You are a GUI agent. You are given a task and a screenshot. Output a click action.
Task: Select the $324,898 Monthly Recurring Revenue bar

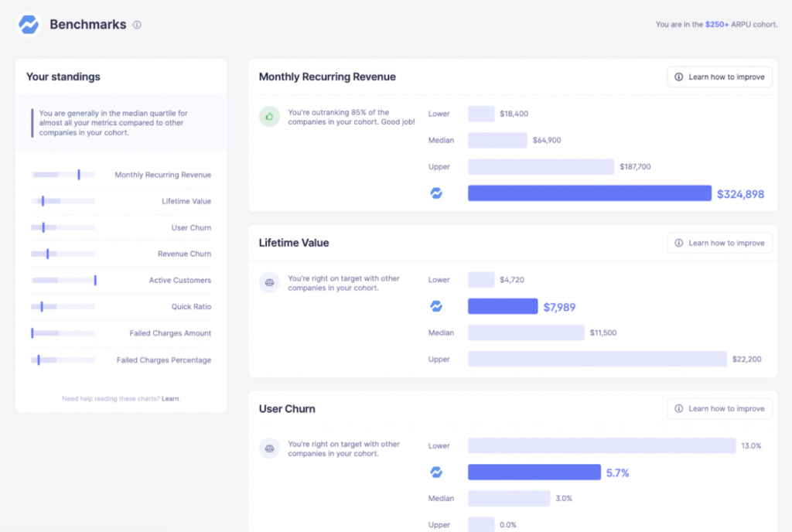tap(589, 193)
